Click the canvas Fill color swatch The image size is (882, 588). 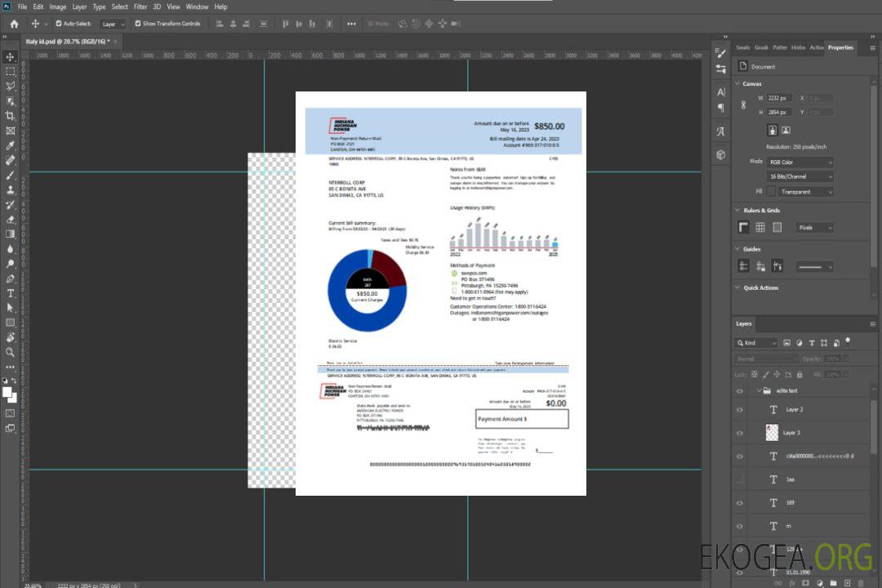[771, 191]
